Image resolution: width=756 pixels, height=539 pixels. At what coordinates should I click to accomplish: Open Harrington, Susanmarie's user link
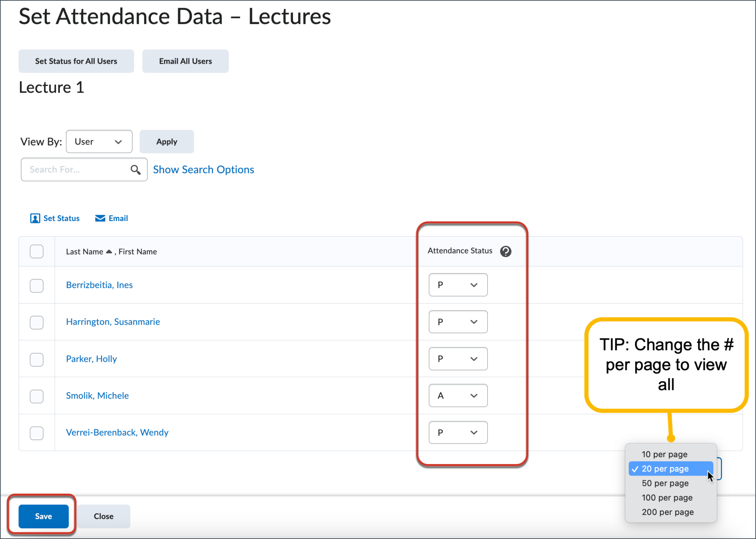pyautogui.click(x=113, y=321)
